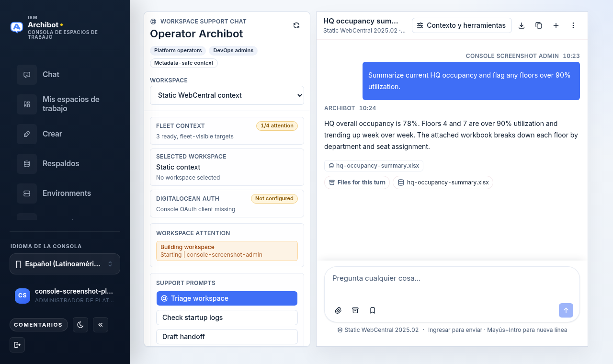Open the console language dropdown

pyautogui.click(x=65, y=264)
